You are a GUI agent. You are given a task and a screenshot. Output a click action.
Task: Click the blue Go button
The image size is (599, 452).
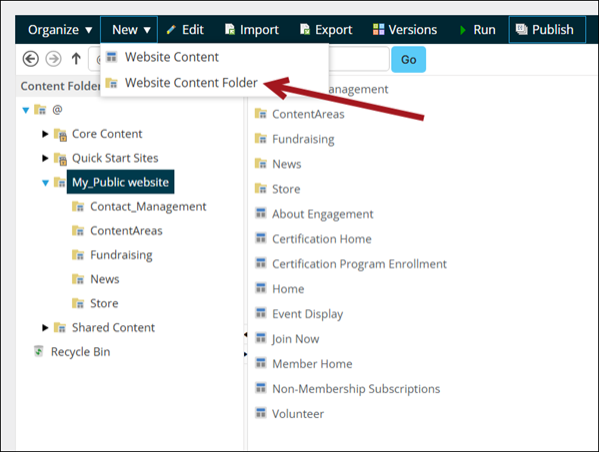[408, 60]
